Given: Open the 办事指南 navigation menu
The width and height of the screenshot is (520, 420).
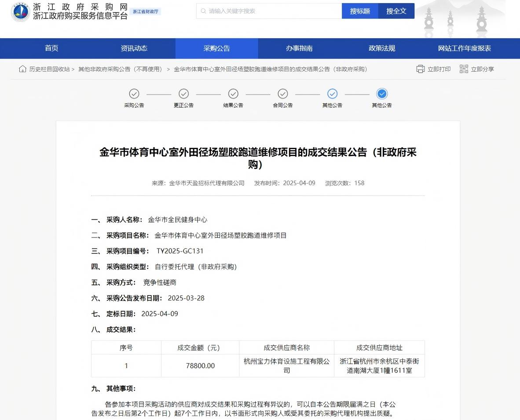Looking at the screenshot, I should pyautogui.click(x=299, y=48).
